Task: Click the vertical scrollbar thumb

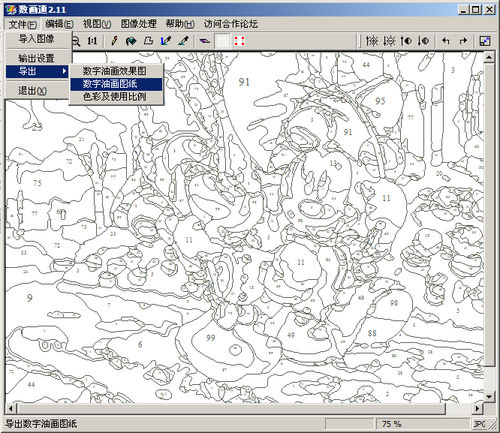Action: point(489,214)
